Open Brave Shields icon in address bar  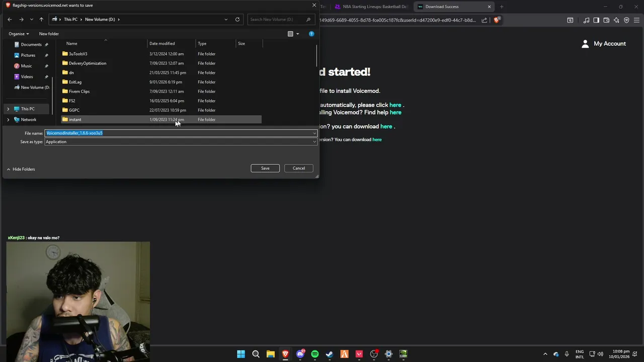pyautogui.click(x=497, y=20)
